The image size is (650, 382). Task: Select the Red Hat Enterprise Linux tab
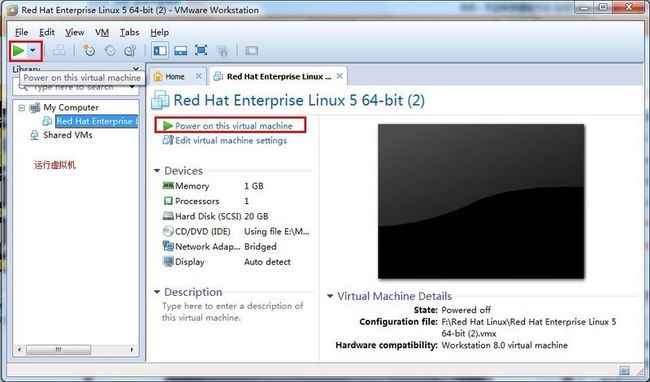(x=279, y=77)
